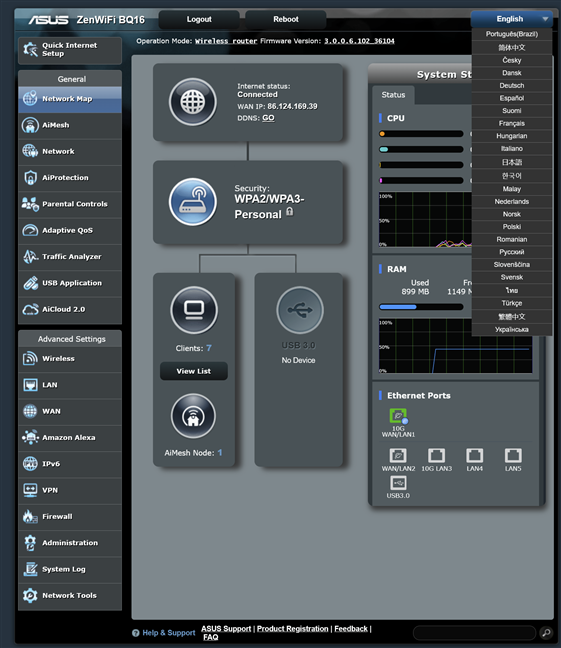The height and width of the screenshot is (648, 561).
Task: Open the WAN settings icon
Action: (30, 411)
